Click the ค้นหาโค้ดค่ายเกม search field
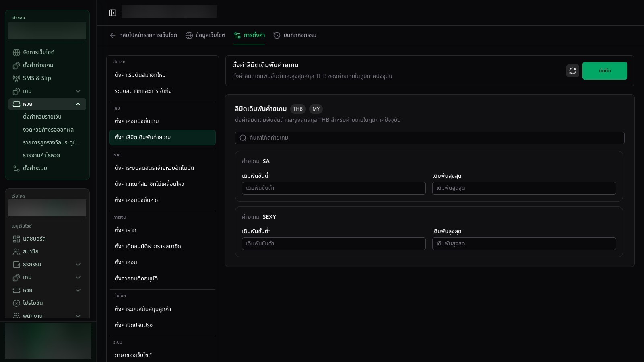 (x=429, y=138)
